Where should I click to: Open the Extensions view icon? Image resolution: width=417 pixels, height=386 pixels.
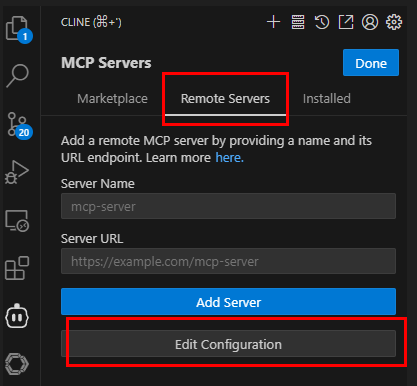(x=17, y=268)
